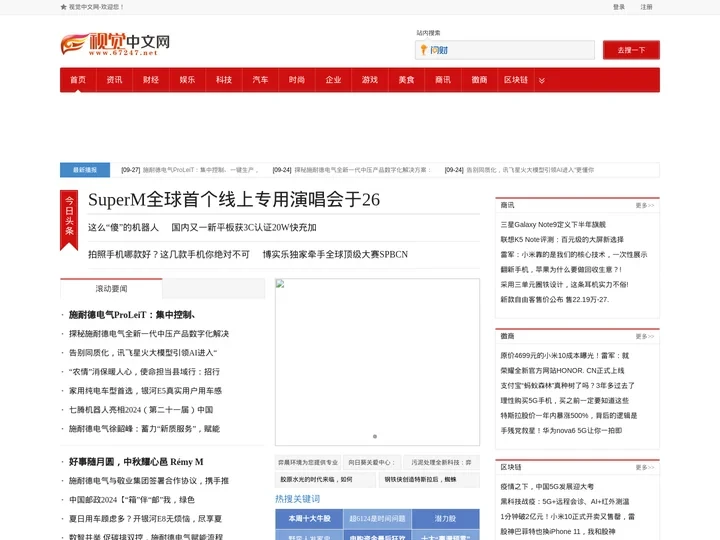Open the 徽商 nav tab
The image size is (720, 540).
pyautogui.click(x=479, y=80)
